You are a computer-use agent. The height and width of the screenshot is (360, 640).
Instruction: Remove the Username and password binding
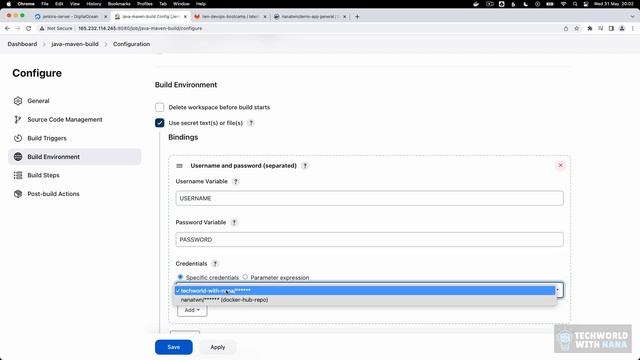tap(560, 165)
